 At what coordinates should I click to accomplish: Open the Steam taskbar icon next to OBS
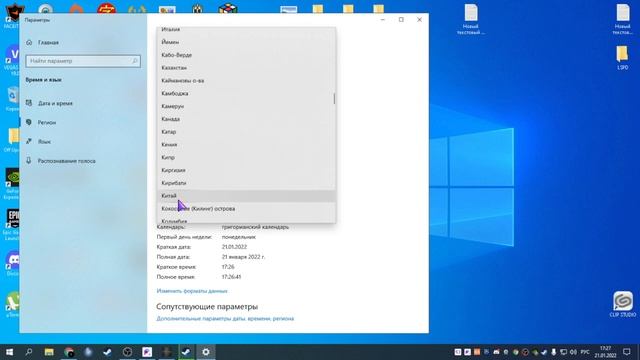pyautogui.click(x=107, y=352)
